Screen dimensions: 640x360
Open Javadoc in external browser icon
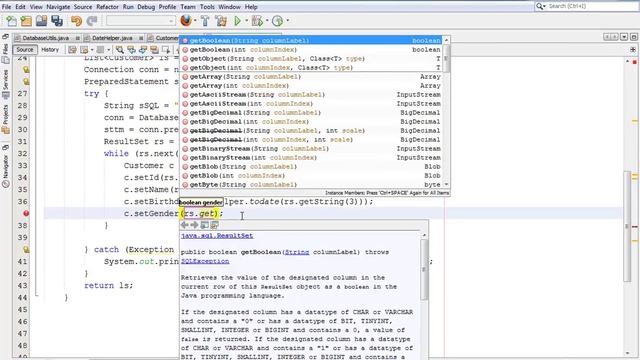pyautogui.click(x=204, y=225)
